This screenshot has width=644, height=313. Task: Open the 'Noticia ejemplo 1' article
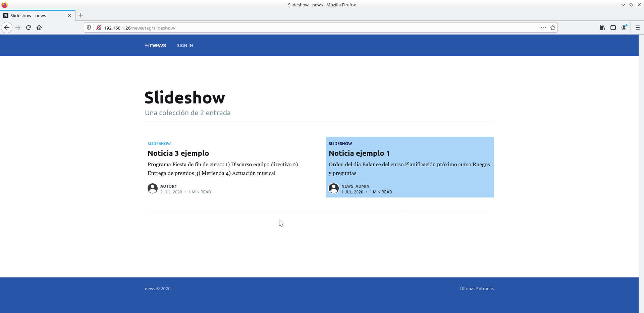tap(359, 153)
